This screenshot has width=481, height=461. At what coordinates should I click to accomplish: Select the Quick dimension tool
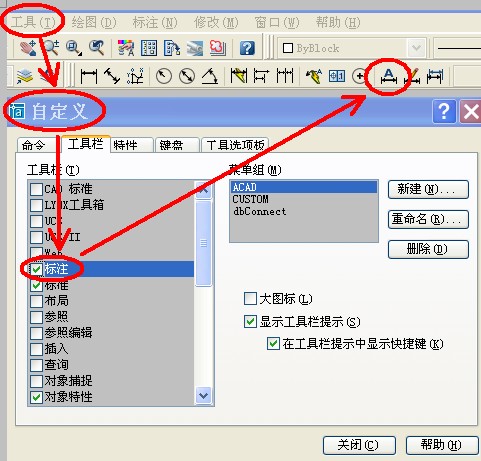click(239, 76)
